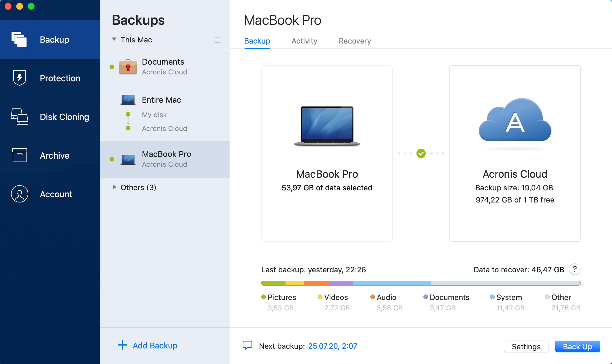The width and height of the screenshot is (612, 364).
Task: Click the next backup date link
Action: click(333, 346)
